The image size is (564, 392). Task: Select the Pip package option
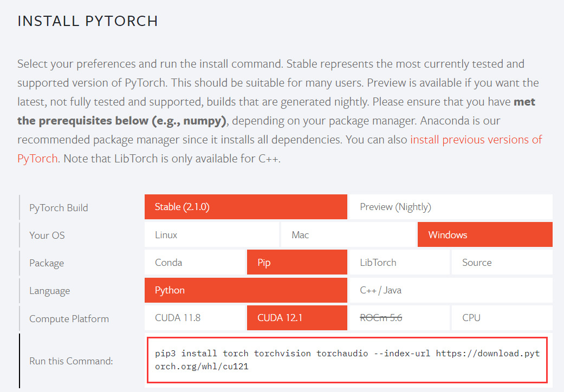(297, 262)
